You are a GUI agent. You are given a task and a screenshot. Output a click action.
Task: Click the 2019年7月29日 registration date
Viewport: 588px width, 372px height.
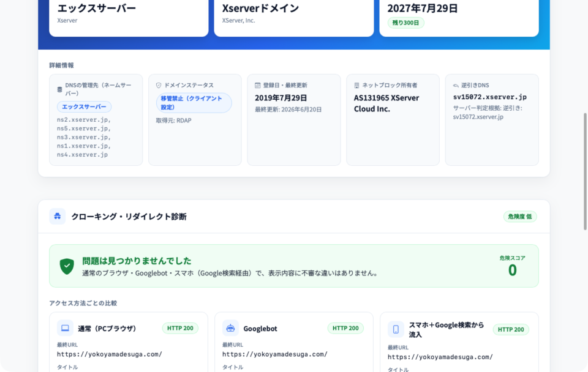[x=281, y=98]
